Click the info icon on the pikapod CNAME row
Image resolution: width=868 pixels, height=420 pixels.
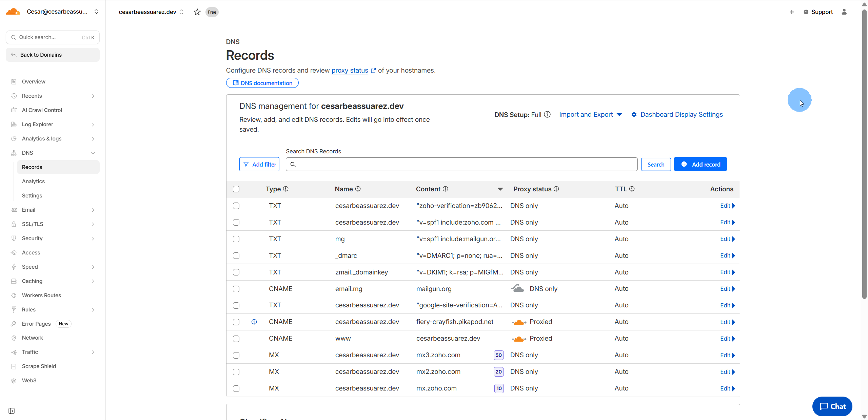[x=254, y=322]
